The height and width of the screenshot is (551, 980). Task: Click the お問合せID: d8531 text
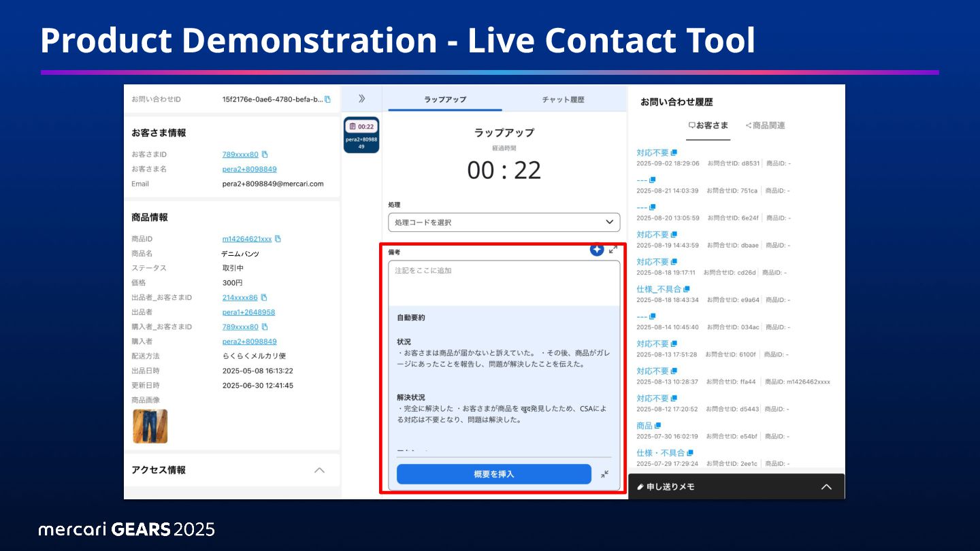click(734, 163)
